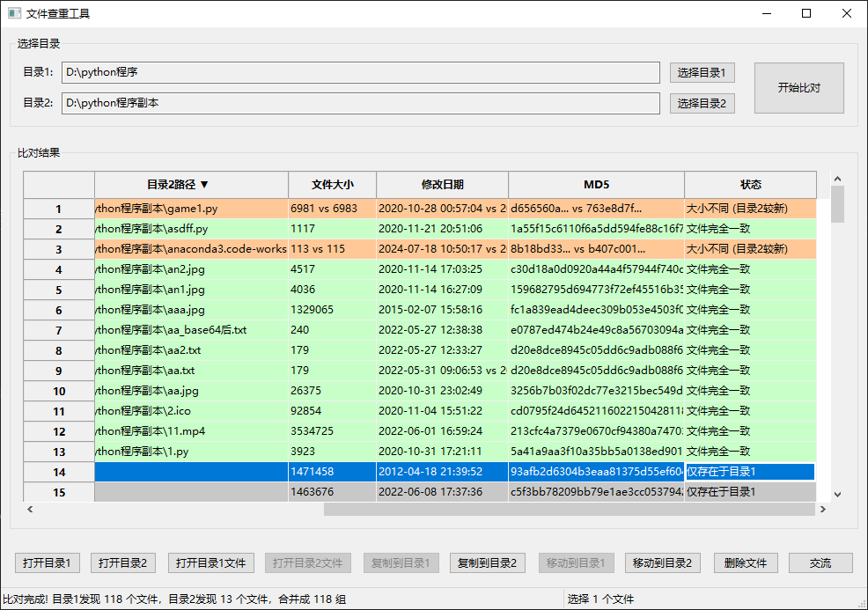
Task: Click the left arrow of horizontal scrollbar
Action: coord(29,509)
